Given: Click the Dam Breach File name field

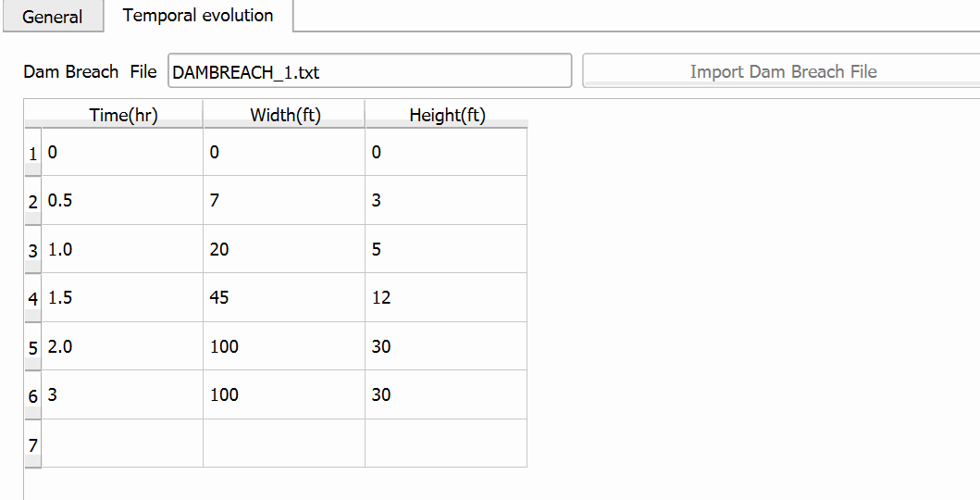Looking at the screenshot, I should [369, 71].
